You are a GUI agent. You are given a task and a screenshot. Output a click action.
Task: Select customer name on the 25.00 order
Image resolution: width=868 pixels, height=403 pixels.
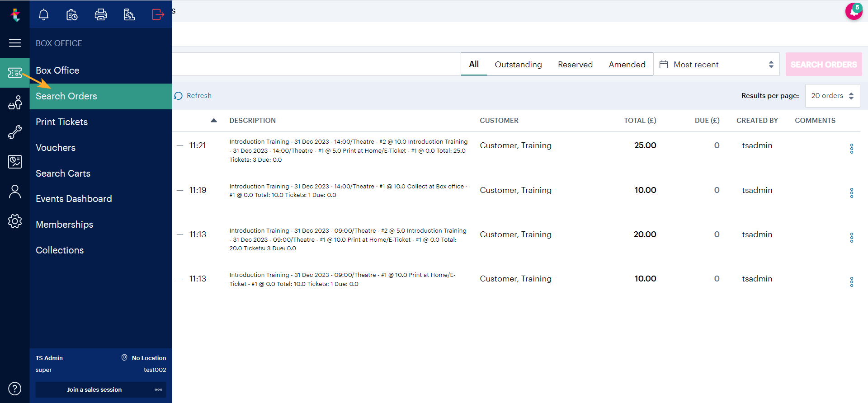[515, 145]
